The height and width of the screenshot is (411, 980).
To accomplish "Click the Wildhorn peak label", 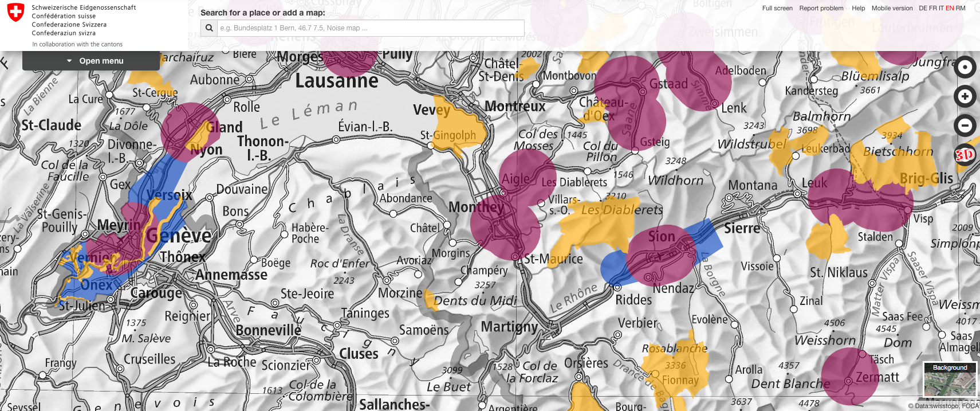I will pyautogui.click(x=675, y=181).
